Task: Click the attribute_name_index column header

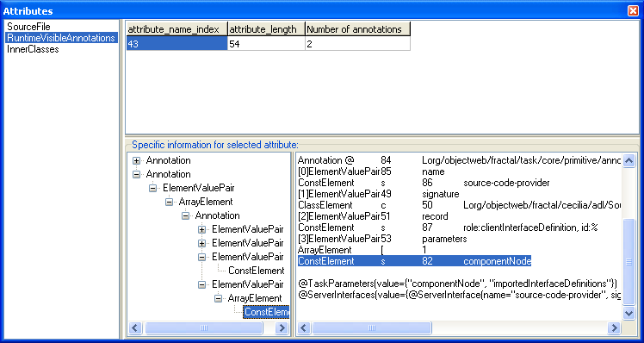Action: tap(176, 29)
